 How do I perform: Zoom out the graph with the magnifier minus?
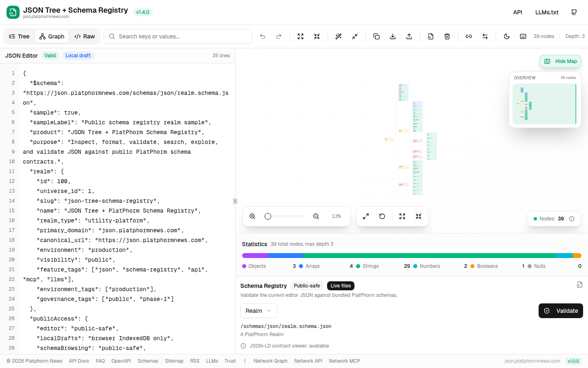[x=316, y=216]
